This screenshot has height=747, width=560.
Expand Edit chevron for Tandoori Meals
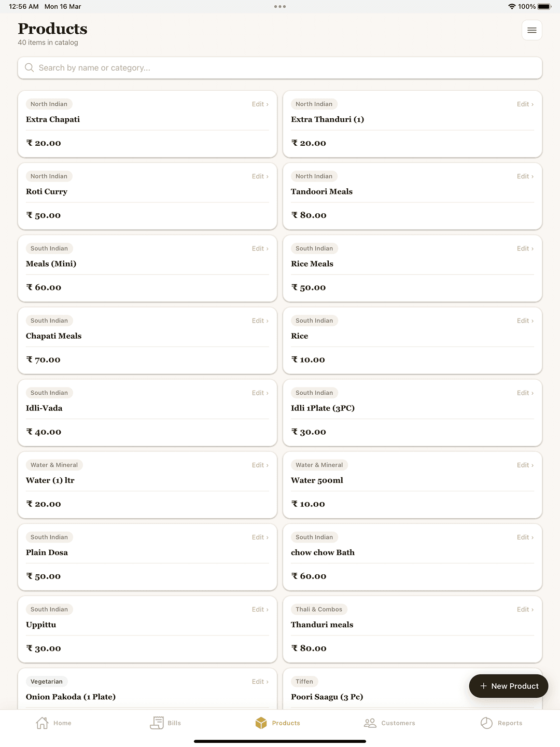point(533,176)
